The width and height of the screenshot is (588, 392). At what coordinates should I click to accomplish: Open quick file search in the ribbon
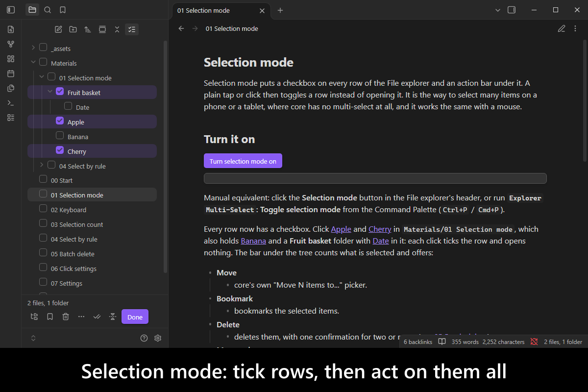[11, 29]
